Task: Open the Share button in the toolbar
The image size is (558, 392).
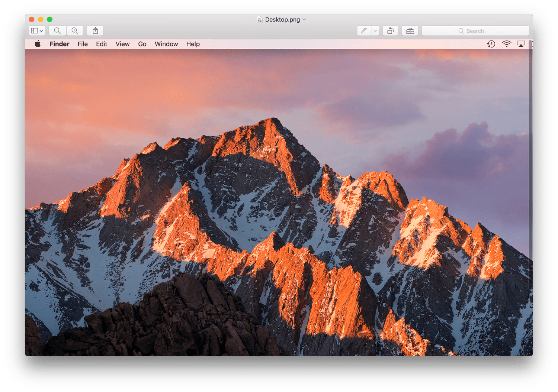Action: tap(95, 31)
